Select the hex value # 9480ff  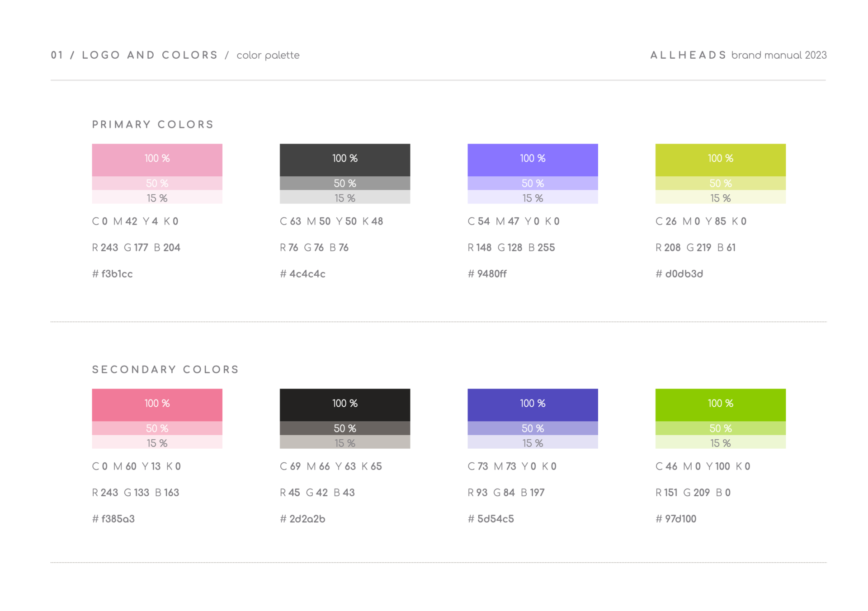487,274
